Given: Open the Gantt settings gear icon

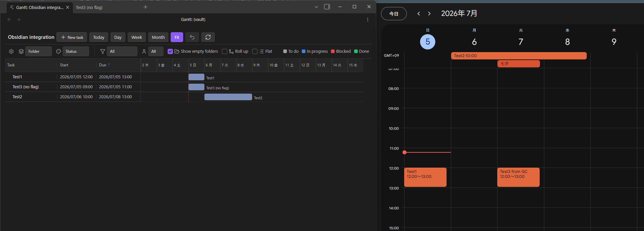Looking at the screenshot, I should pos(11,51).
